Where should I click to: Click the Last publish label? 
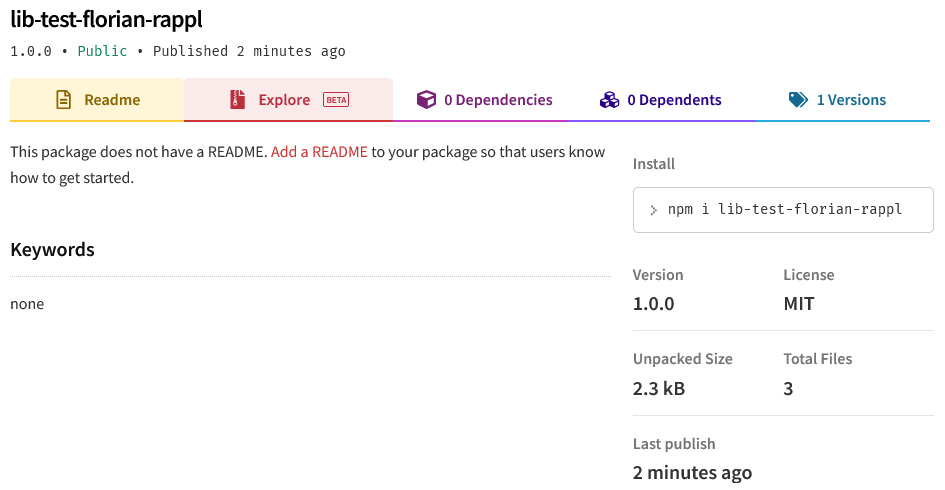tap(674, 444)
